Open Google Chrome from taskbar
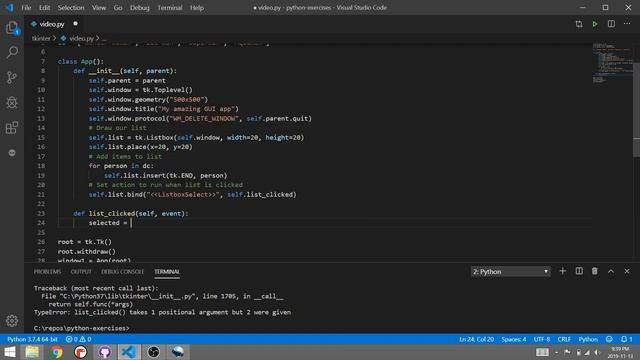 [x=57, y=352]
